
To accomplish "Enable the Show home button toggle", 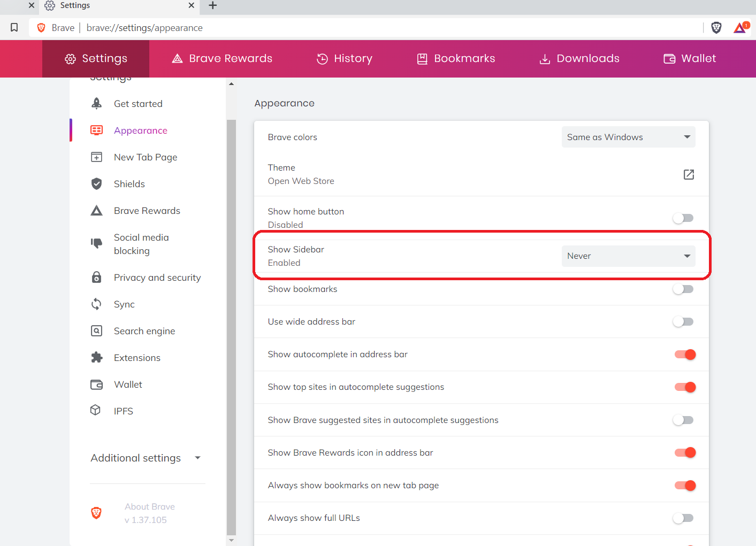I will coord(683,218).
